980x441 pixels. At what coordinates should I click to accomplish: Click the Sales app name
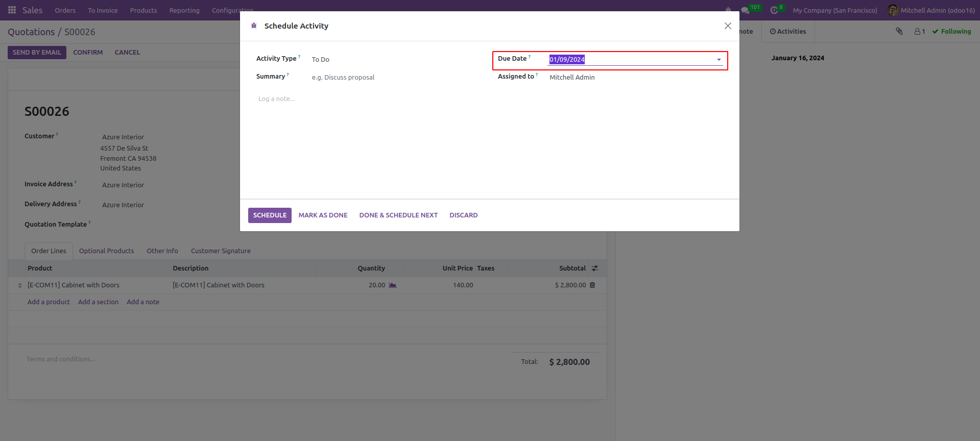click(32, 10)
